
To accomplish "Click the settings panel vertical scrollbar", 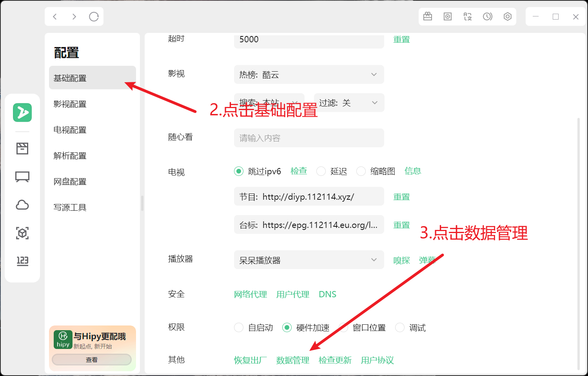I will tap(579, 243).
